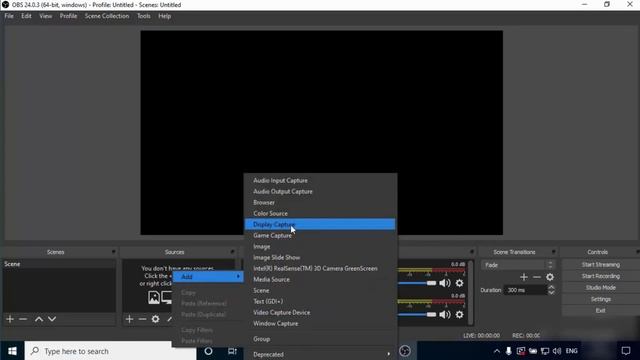Increase the transition duration with the up arrow
The height and width of the screenshot is (360, 640).
[551, 287]
